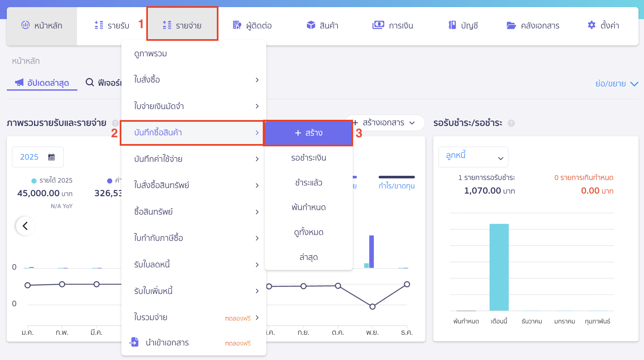Toggle the รายได้ 2025 legend dot

[x=34, y=181]
